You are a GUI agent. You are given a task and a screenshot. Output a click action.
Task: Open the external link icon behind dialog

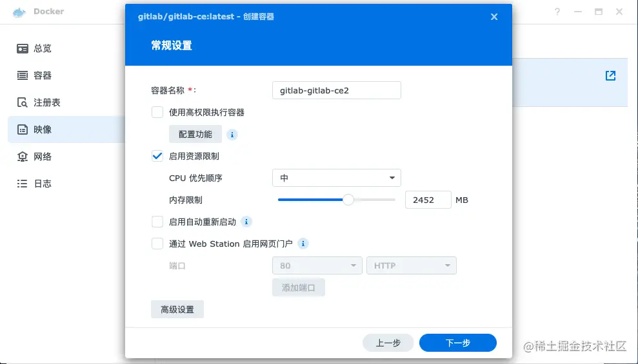[x=610, y=75]
